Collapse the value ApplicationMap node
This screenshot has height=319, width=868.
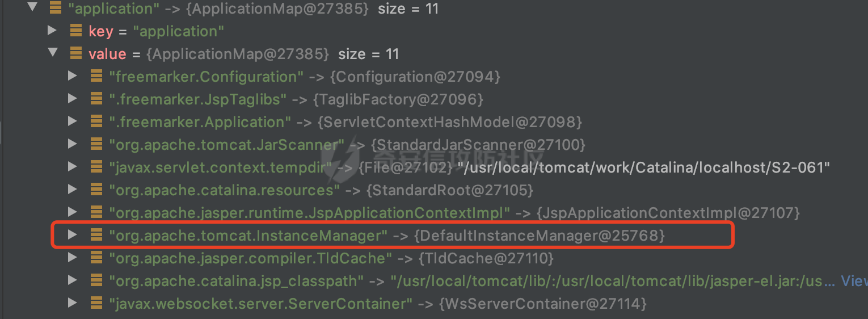coord(53,53)
